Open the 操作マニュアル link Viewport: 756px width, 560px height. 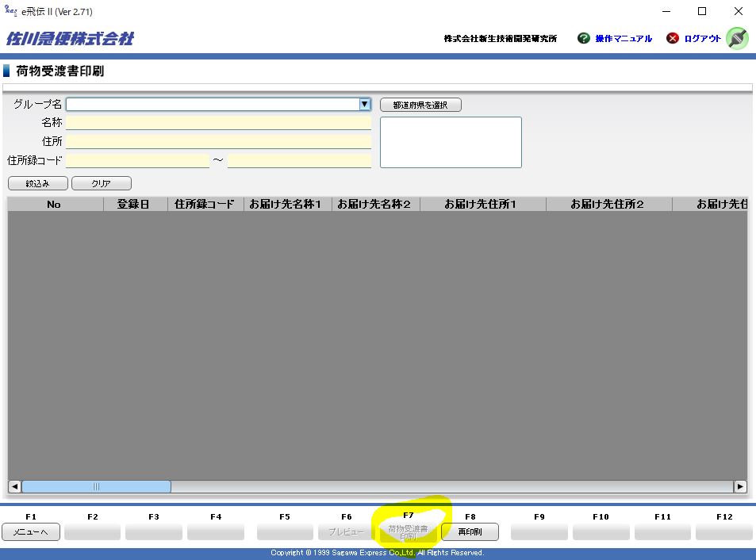[624, 39]
